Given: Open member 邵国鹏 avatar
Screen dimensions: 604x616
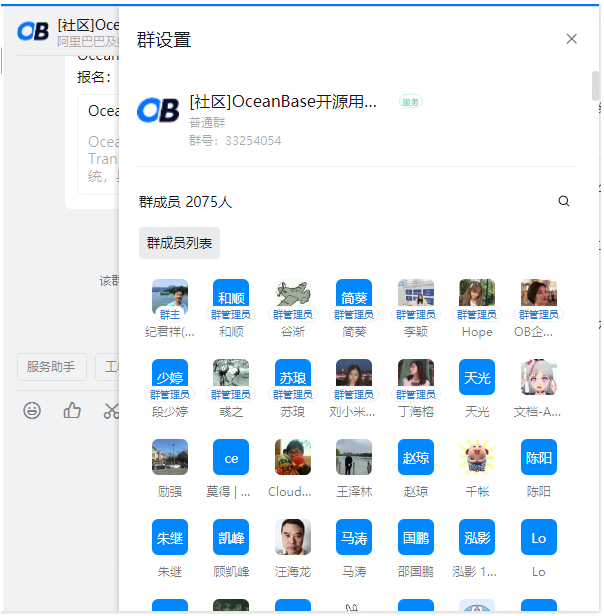Looking at the screenshot, I should pos(416,537).
